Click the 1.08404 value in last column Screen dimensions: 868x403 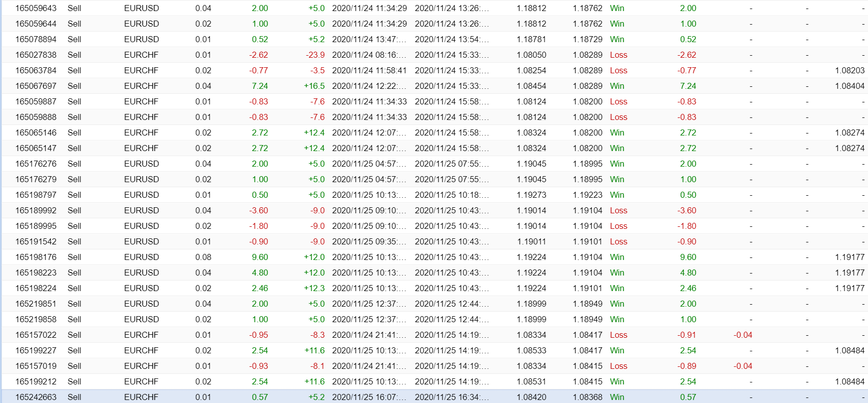coord(850,86)
